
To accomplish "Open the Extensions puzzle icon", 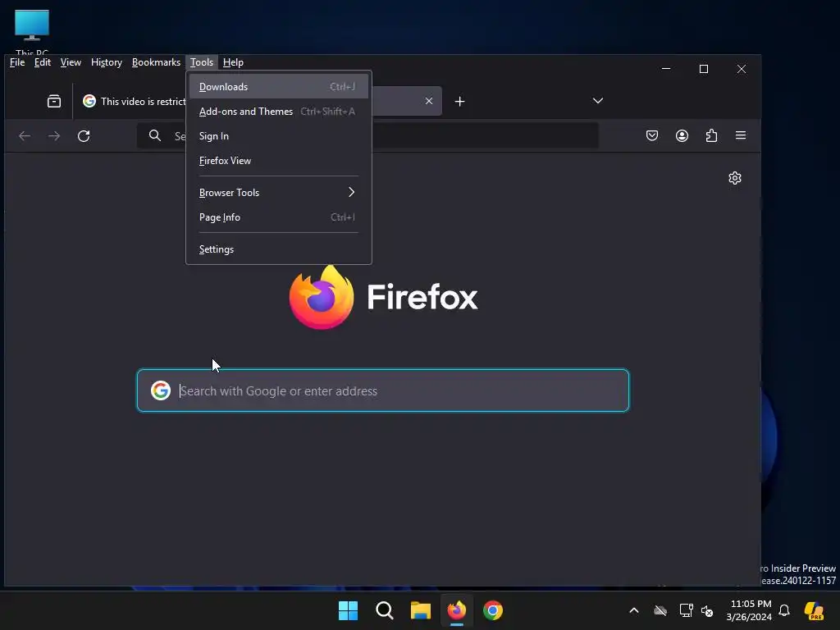I will [711, 135].
